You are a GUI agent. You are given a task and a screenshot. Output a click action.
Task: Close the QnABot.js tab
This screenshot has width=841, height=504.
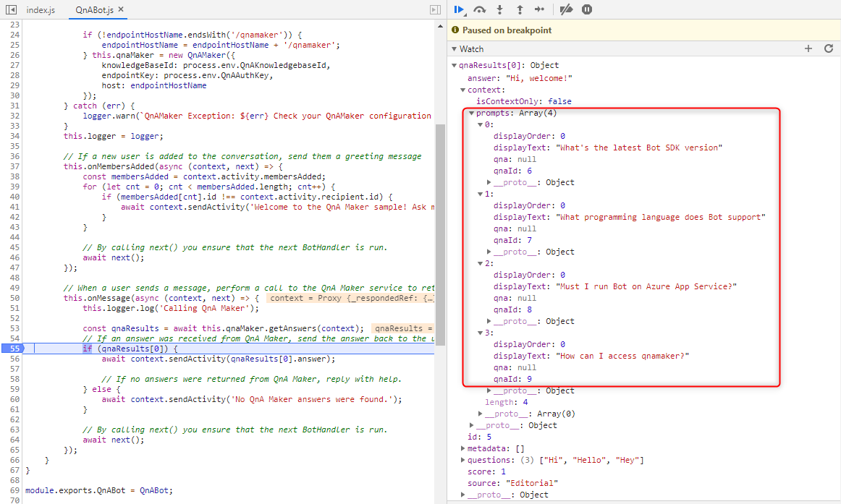(121, 10)
